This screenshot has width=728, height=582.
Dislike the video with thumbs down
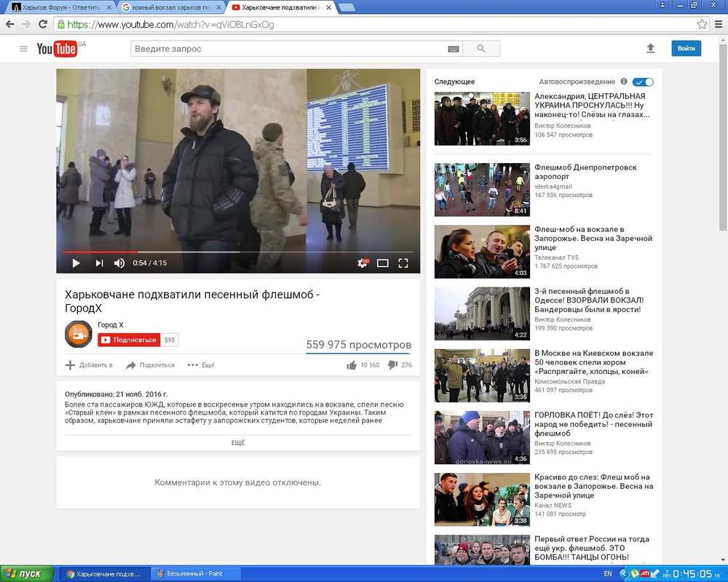(x=392, y=365)
